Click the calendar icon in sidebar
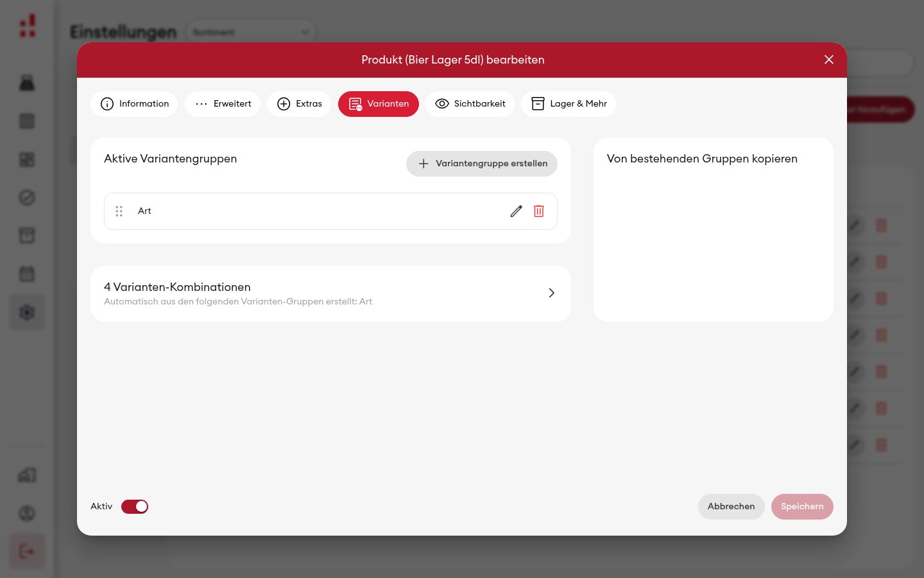Viewport: 924px width, 578px height. coord(27,274)
